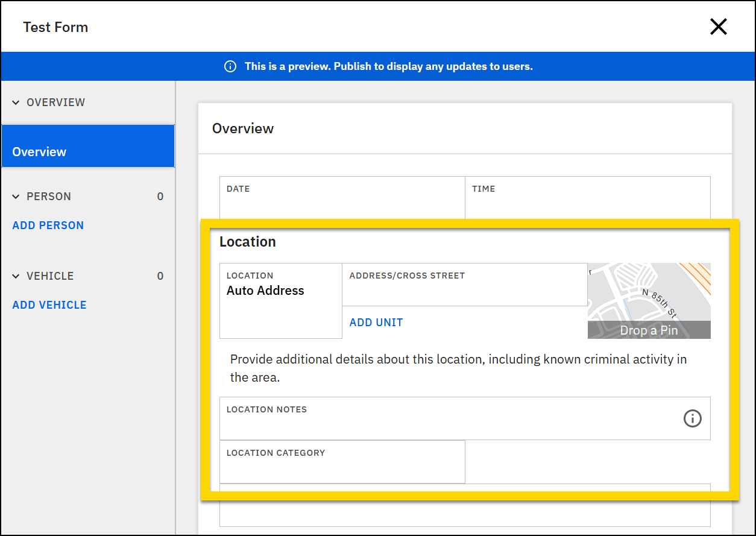Click the info icon in the preview banner

pyautogui.click(x=230, y=66)
